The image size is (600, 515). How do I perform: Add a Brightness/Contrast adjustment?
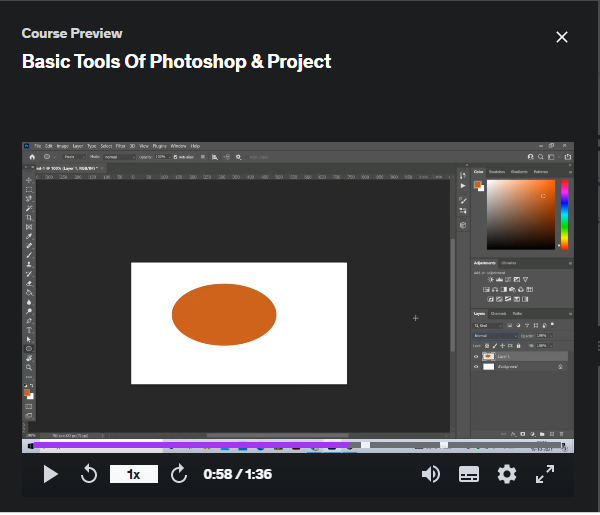coord(491,280)
